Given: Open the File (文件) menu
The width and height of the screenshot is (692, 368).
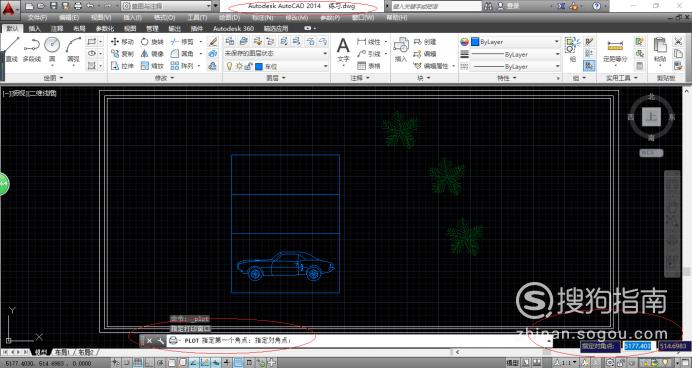Looking at the screenshot, I should (38, 18).
